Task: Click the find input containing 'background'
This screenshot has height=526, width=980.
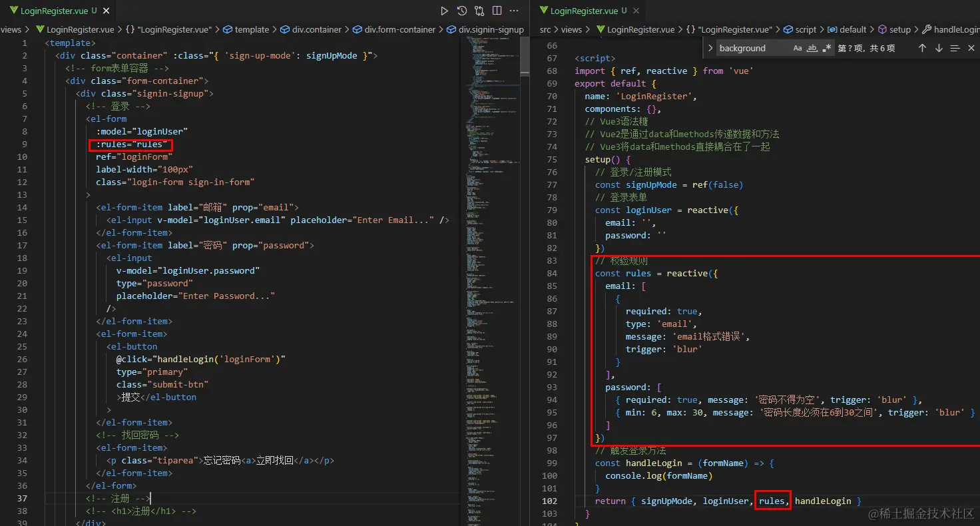Action: [x=752, y=48]
